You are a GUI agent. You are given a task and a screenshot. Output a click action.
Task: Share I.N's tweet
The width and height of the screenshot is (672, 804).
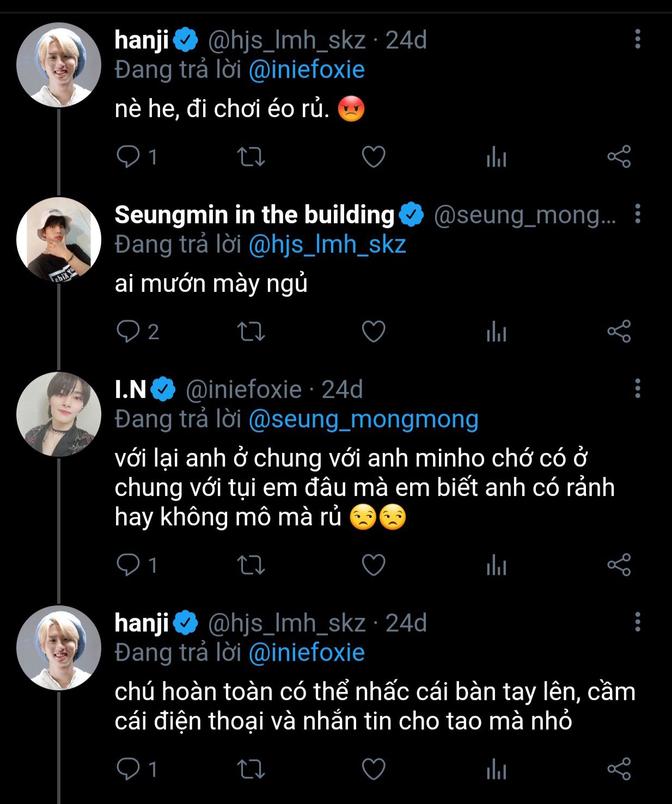tap(619, 565)
